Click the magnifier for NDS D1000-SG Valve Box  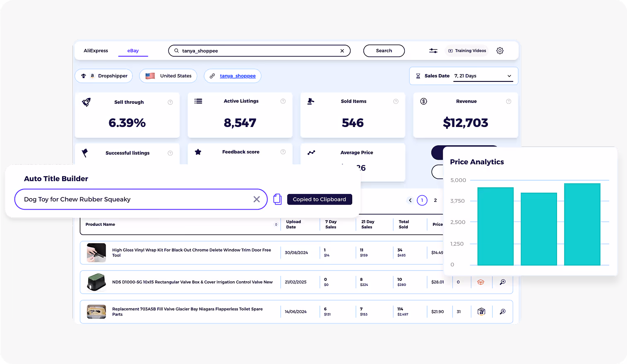point(502,282)
